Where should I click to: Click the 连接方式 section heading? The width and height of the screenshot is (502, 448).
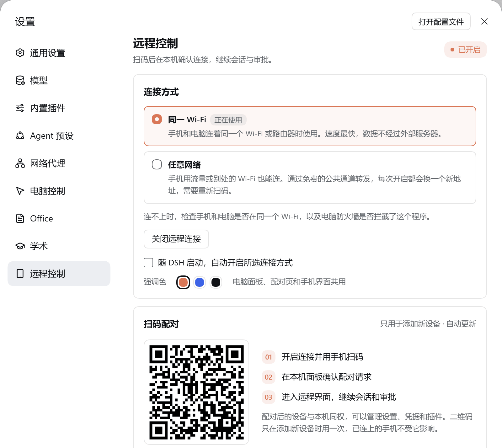click(x=161, y=92)
